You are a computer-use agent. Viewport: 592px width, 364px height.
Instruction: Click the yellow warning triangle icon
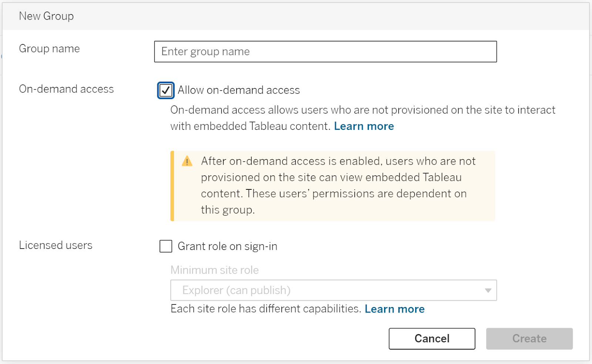coord(187,161)
